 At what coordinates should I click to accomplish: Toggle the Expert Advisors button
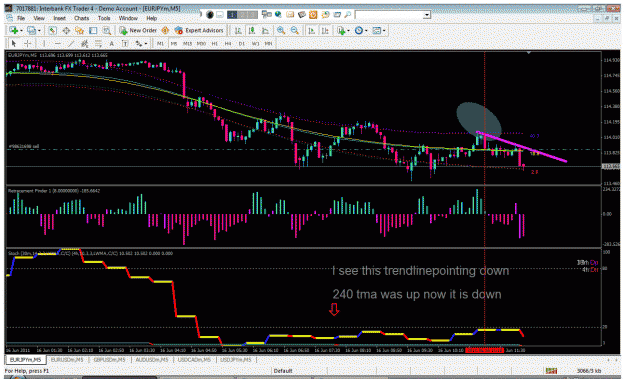coord(199,30)
